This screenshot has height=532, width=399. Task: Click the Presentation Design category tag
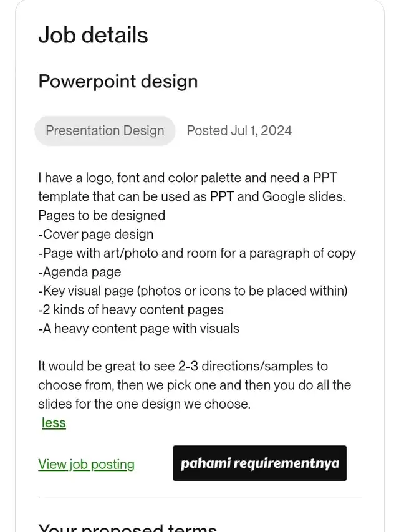click(x=105, y=131)
